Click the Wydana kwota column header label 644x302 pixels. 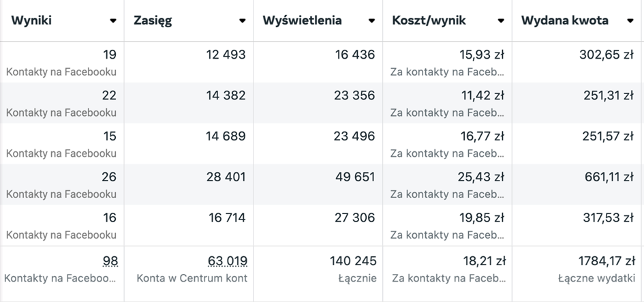point(565,20)
